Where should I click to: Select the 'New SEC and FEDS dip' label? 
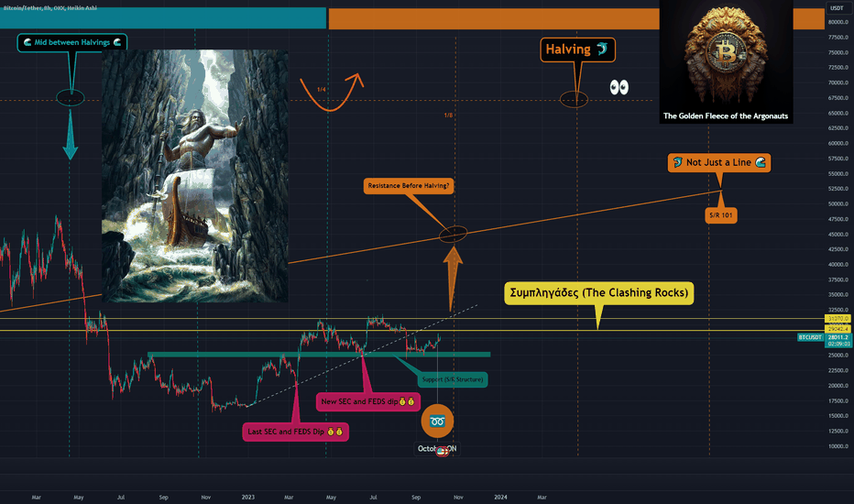pyautogui.click(x=367, y=401)
